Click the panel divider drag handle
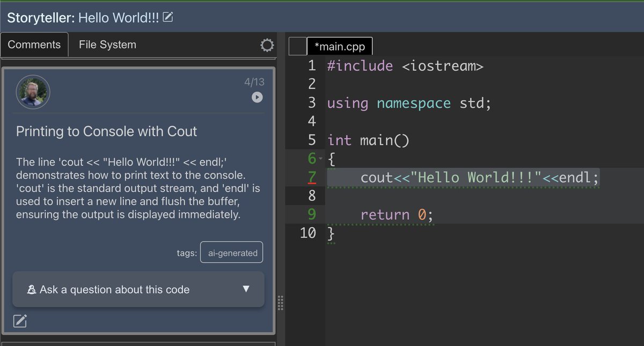Screen dimensions: 644x346 click(x=280, y=304)
